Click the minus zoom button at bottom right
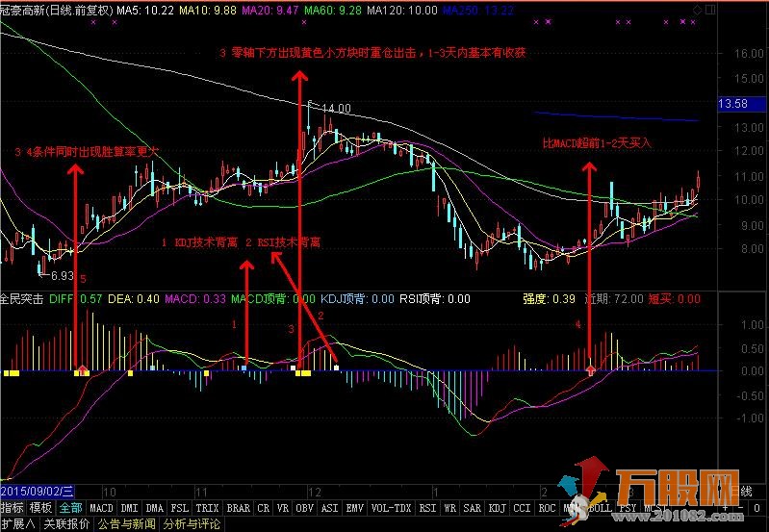Image resolution: width=769 pixels, height=532 pixels. point(742,508)
